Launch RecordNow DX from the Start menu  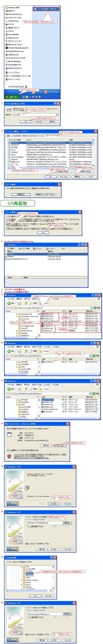[x=13, y=65]
